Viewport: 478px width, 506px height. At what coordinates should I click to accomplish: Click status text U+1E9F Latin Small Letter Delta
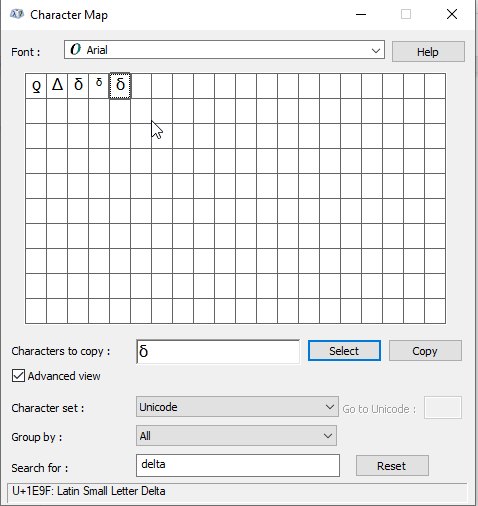click(x=89, y=491)
